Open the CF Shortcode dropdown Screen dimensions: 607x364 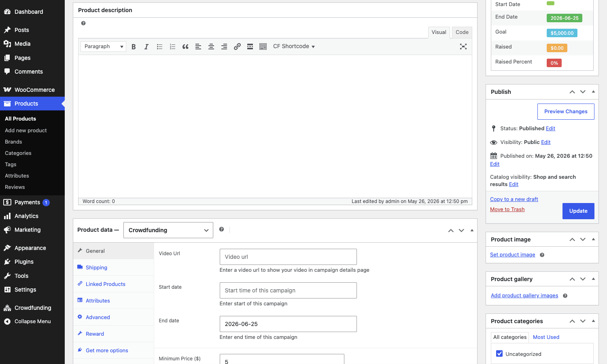[x=294, y=47]
